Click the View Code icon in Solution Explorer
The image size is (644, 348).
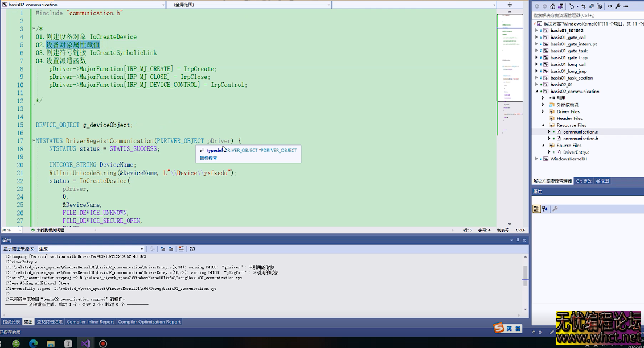[x=610, y=6]
